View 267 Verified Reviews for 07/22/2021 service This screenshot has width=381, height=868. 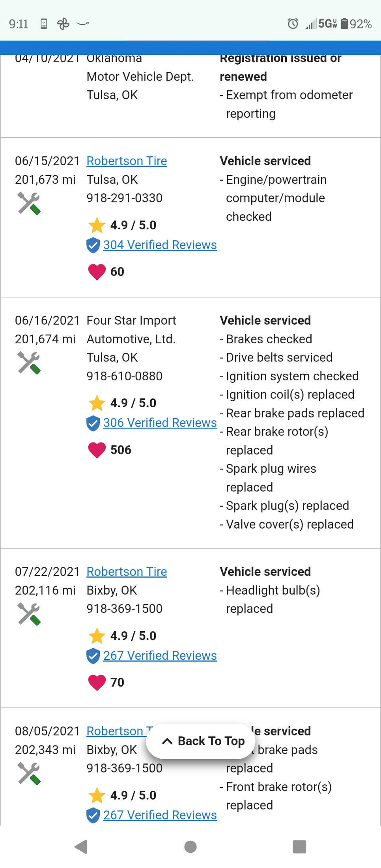(160, 656)
